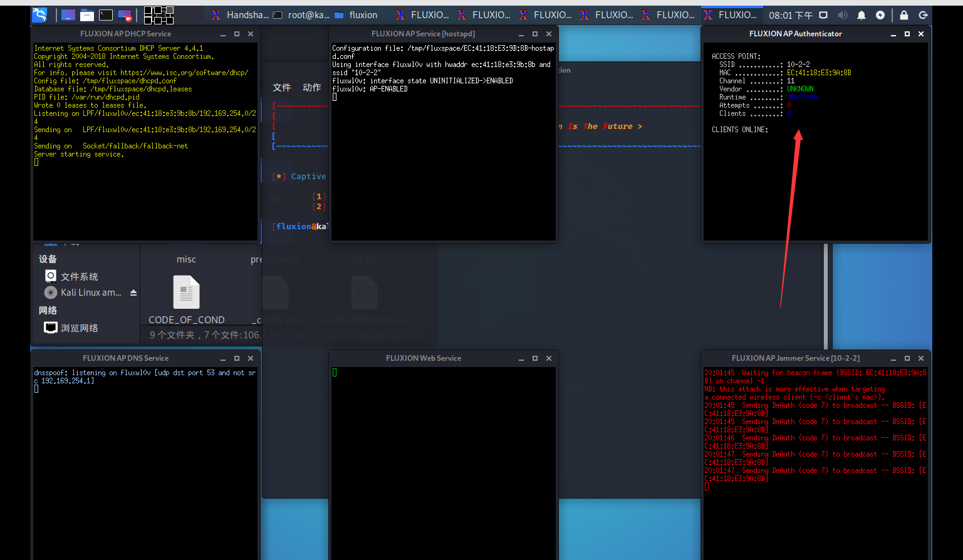
Task: Focus the FLUXION AP Authenticator title bar
Action: coord(795,34)
